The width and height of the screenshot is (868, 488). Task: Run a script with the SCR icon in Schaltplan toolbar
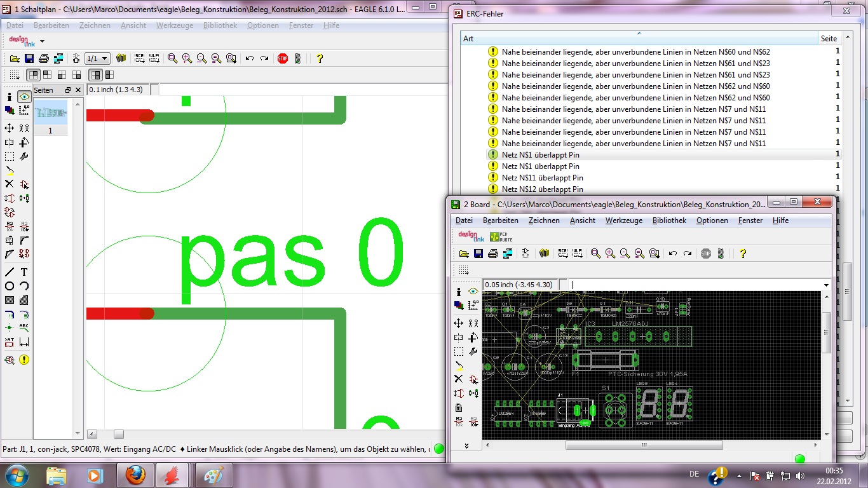[140, 58]
